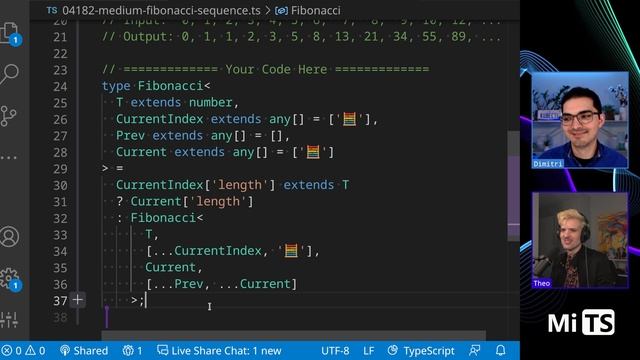The width and height of the screenshot is (640, 360).
Task: Open Live Share Chat: 1 new
Action: 220,351
